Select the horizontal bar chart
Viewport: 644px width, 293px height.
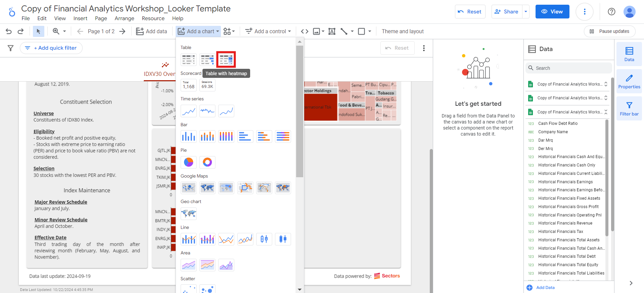coord(245,137)
